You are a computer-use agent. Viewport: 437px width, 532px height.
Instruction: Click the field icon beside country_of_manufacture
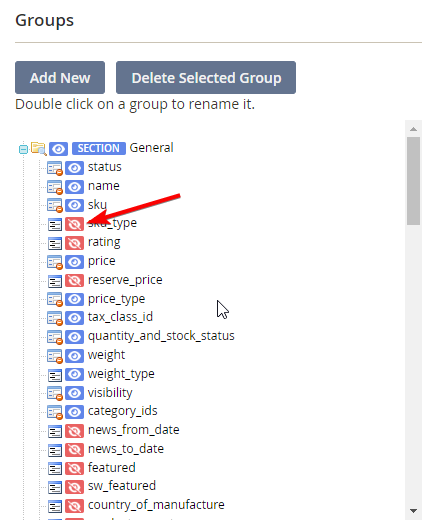coord(55,506)
